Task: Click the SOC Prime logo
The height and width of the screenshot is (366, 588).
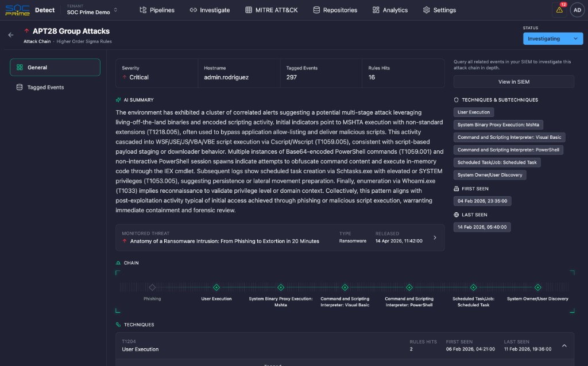Action: point(17,10)
